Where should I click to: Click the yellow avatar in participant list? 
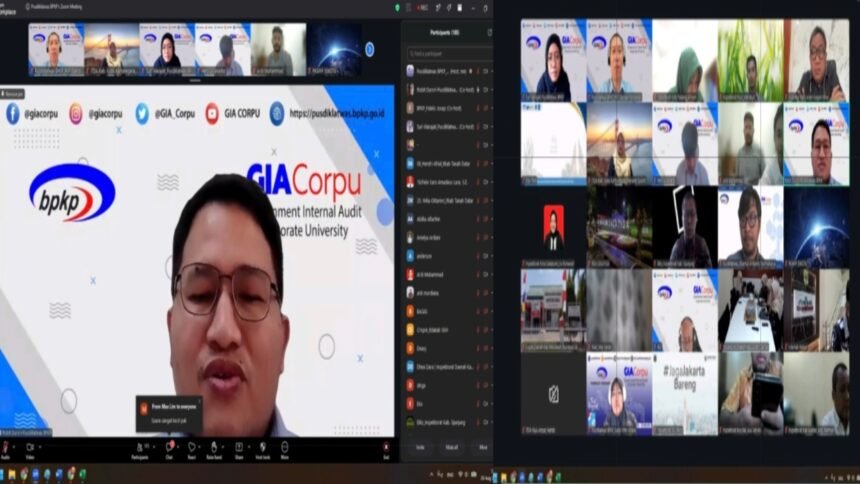click(410, 330)
